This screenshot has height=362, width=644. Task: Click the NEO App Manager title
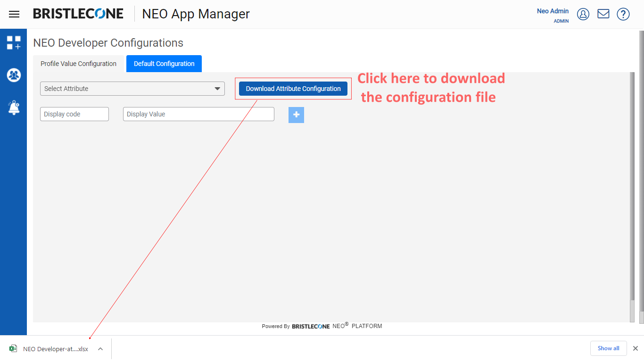tap(196, 14)
